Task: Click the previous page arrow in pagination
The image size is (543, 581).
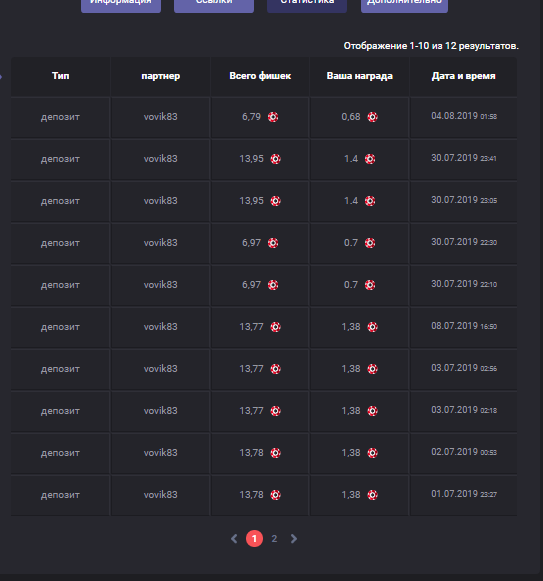Action: click(x=234, y=539)
